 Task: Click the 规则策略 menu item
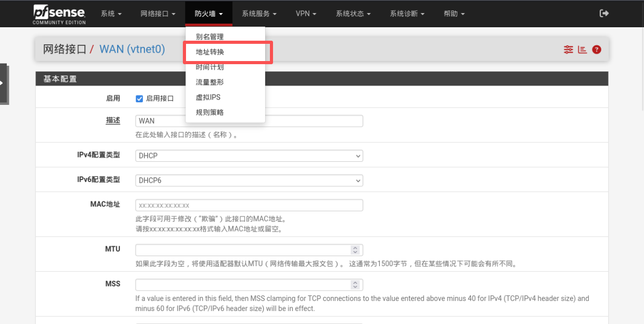click(x=209, y=113)
